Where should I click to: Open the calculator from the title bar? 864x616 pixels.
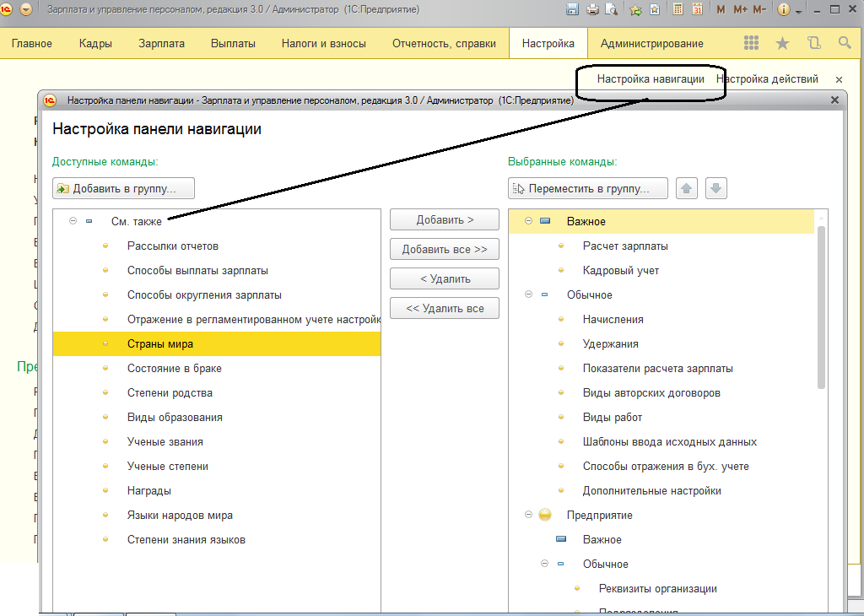pyautogui.click(x=678, y=10)
